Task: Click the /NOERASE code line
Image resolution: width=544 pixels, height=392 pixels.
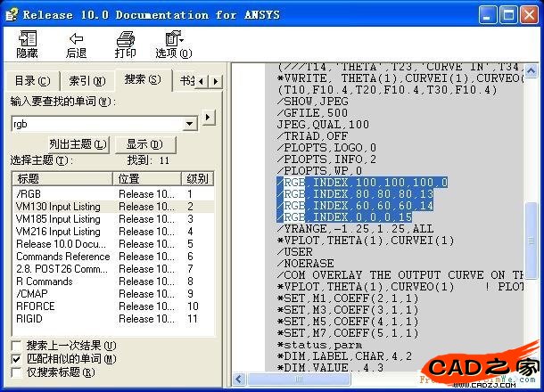Action: pyautogui.click(x=305, y=264)
